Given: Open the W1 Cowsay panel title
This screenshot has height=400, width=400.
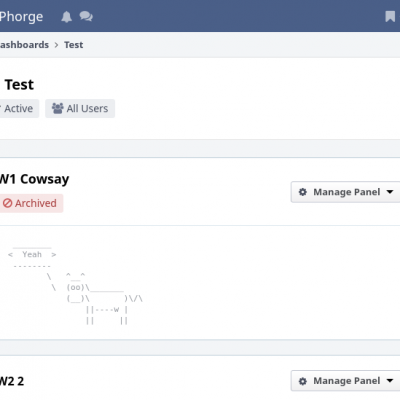Looking at the screenshot, I should tap(34, 179).
